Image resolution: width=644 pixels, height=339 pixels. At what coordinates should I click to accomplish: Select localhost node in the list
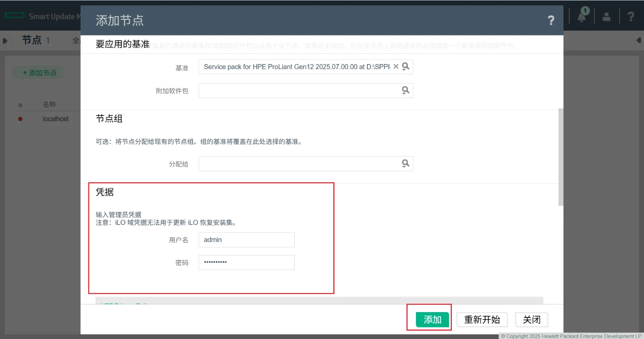[x=56, y=119]
